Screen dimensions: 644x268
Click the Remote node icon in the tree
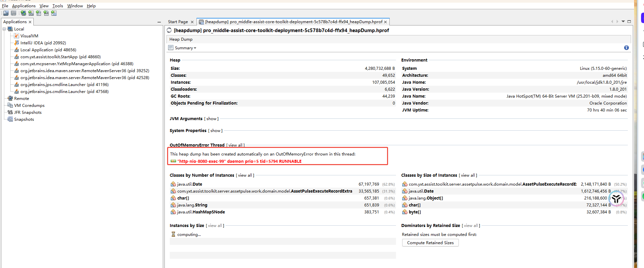point(10,98)
